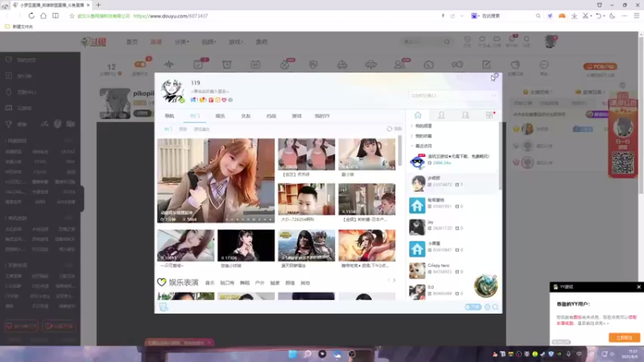This screenshot has width=644, height=362.
Task: Toggle the orange switch icon in Douyu toolbar
Action: pyautogui.click(x=140, y=64)
